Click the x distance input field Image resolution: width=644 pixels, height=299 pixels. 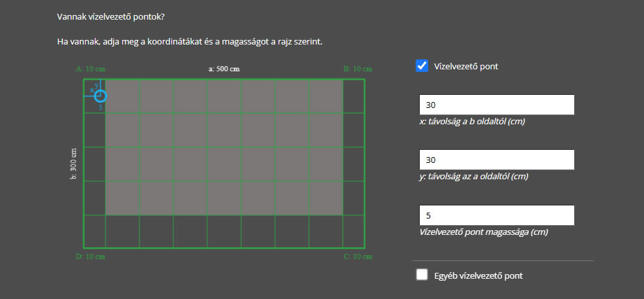tap(496, 105)
